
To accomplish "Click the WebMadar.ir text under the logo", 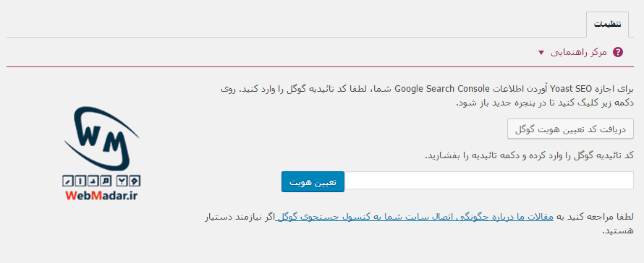I will (101, 195).
